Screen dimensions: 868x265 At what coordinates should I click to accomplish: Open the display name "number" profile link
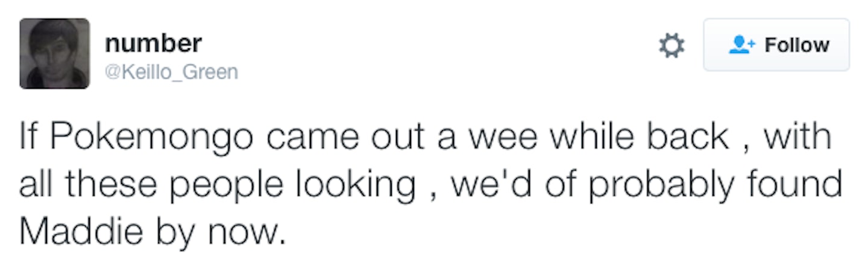(153, 43)
